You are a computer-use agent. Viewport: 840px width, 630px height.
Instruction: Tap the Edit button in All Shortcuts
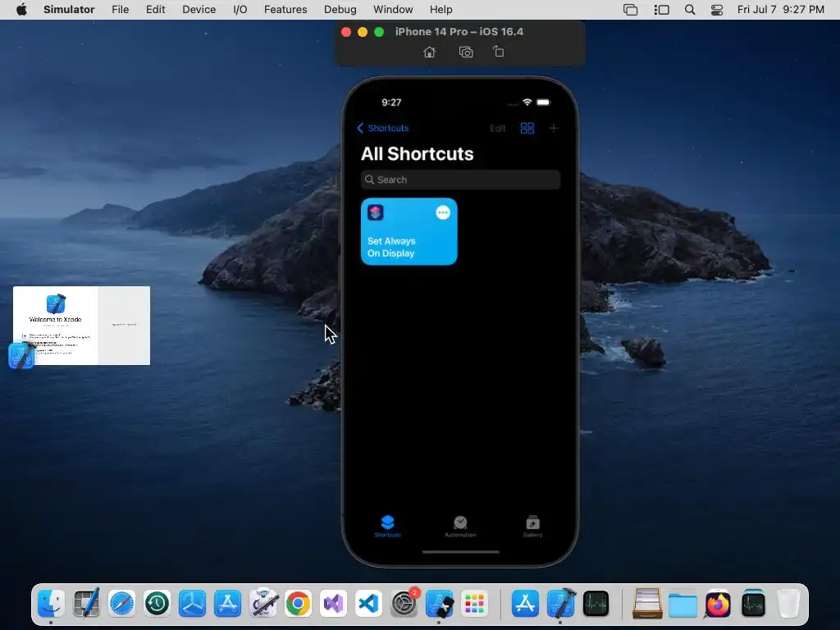click(497, 129)
